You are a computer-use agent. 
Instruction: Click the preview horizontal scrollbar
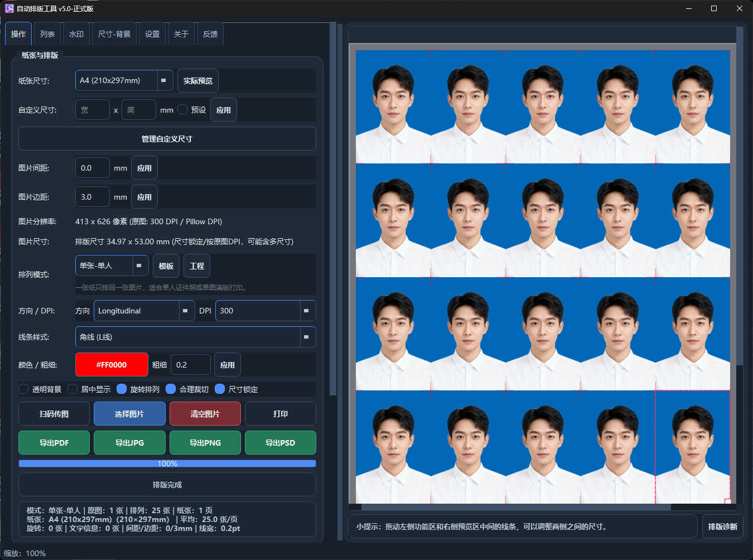coord(516,507)
